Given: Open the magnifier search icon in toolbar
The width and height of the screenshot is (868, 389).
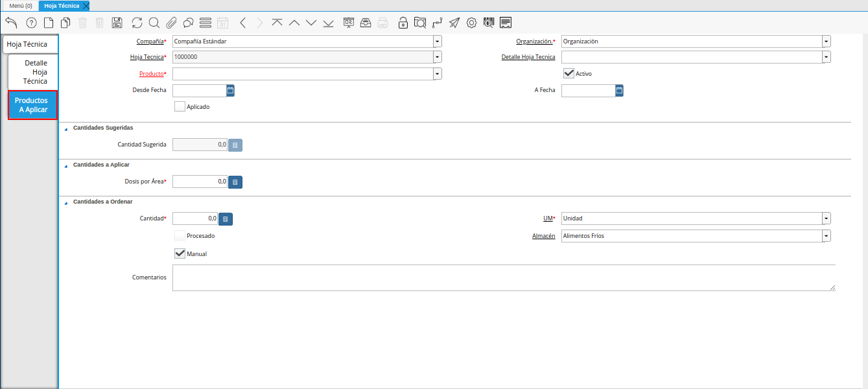Looking at the screenshot, I should coord(154,23).
